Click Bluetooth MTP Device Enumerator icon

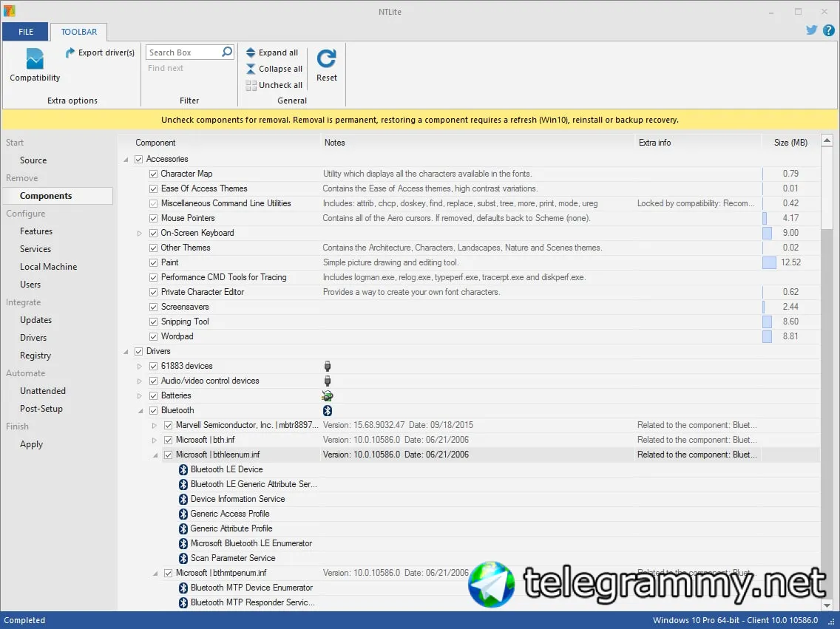(x=183, y=588)
